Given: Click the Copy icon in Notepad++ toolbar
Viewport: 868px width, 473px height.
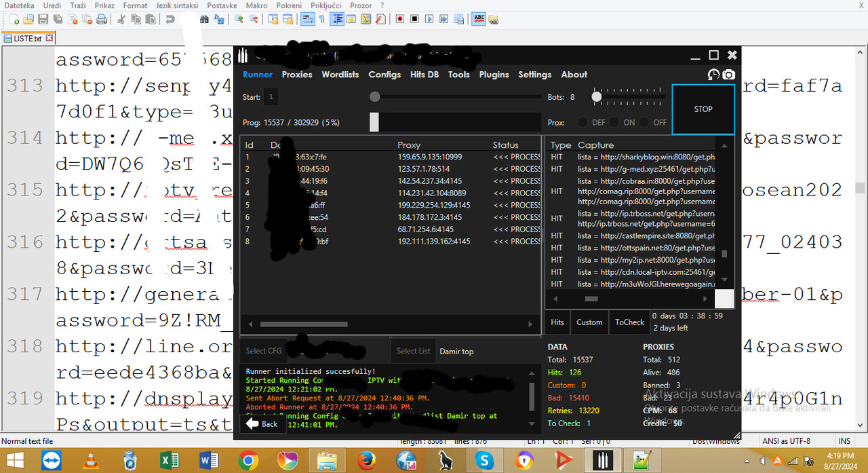Looking at the screenshot, I should tap(135, 19).
